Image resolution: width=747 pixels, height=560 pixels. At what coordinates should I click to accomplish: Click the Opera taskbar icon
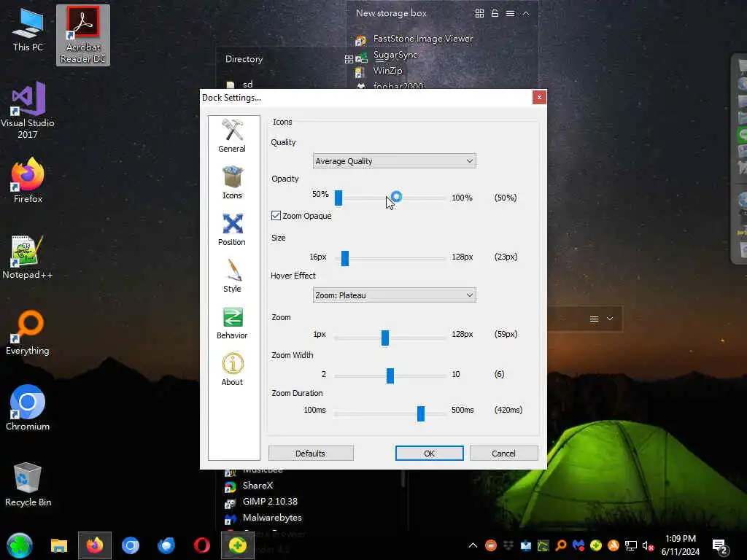tap(202, 545)
